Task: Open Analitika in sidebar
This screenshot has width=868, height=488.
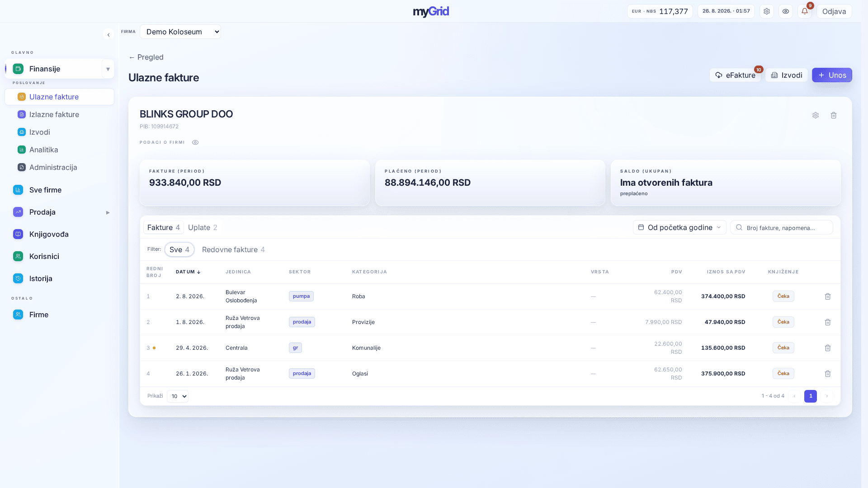Action: pyautogui.click(x=59, y=150)
